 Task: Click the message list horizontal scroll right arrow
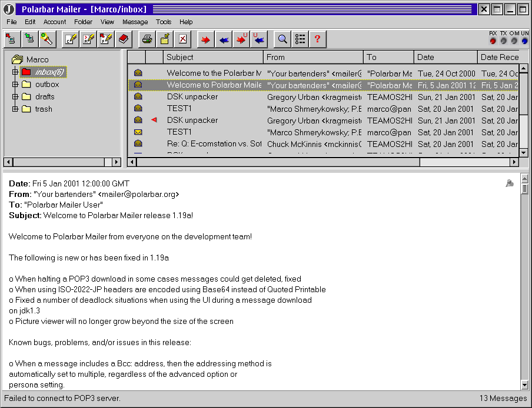click(x=514, y=162)
